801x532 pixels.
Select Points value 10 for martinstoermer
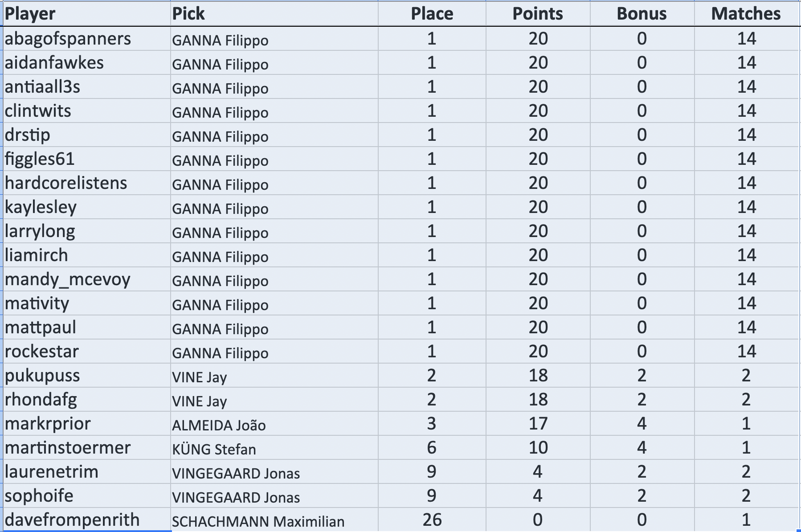(538, 448)
